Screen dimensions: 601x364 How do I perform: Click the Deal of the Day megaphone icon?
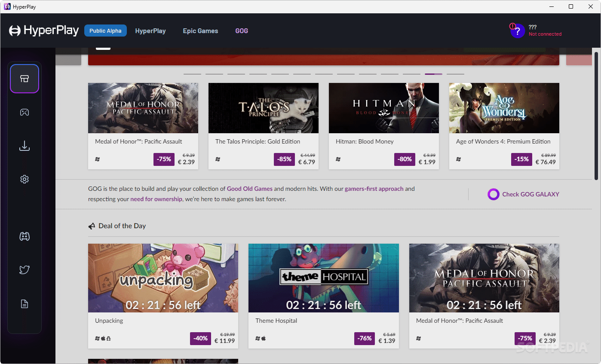(92, 226)
